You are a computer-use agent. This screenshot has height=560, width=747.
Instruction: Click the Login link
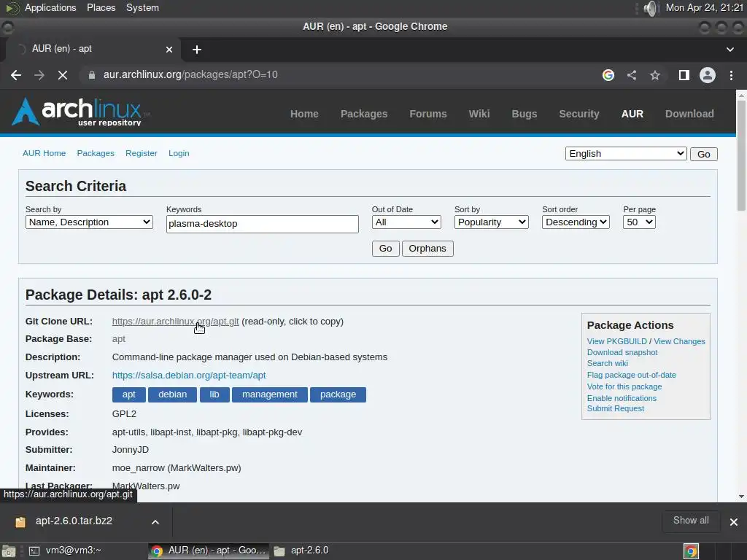coord(179,153)
